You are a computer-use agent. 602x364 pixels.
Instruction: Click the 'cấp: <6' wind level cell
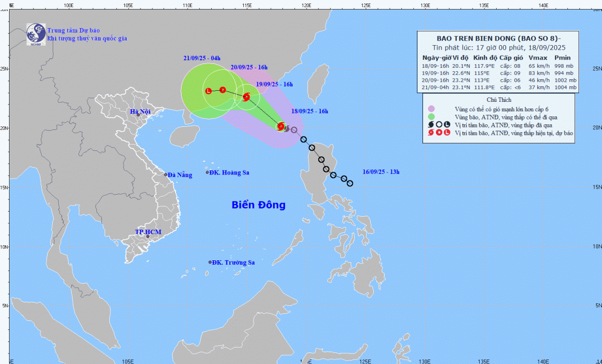coord(511,87)
